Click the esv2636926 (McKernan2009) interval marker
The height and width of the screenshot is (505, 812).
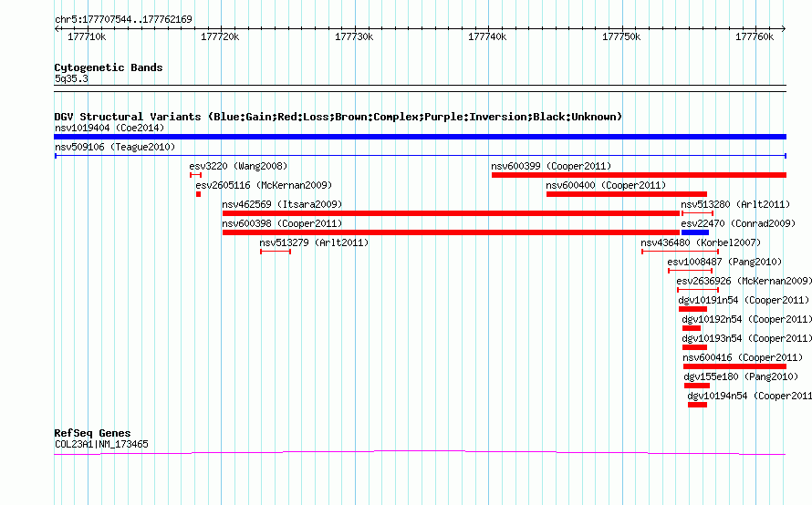[698, 290]
